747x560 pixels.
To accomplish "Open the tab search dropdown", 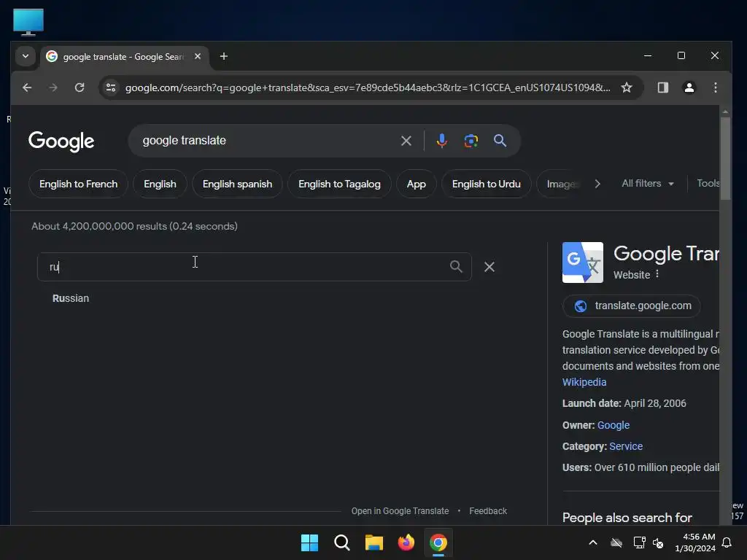I will (26, 56).
